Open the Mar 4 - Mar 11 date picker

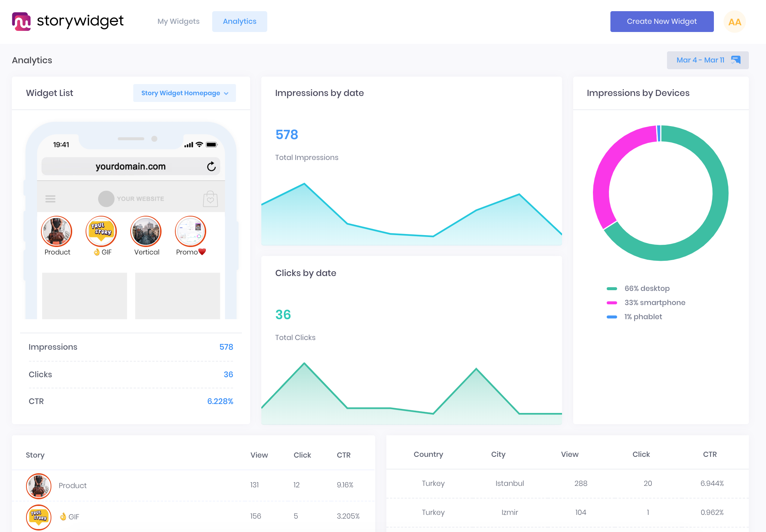pos(700,60)
